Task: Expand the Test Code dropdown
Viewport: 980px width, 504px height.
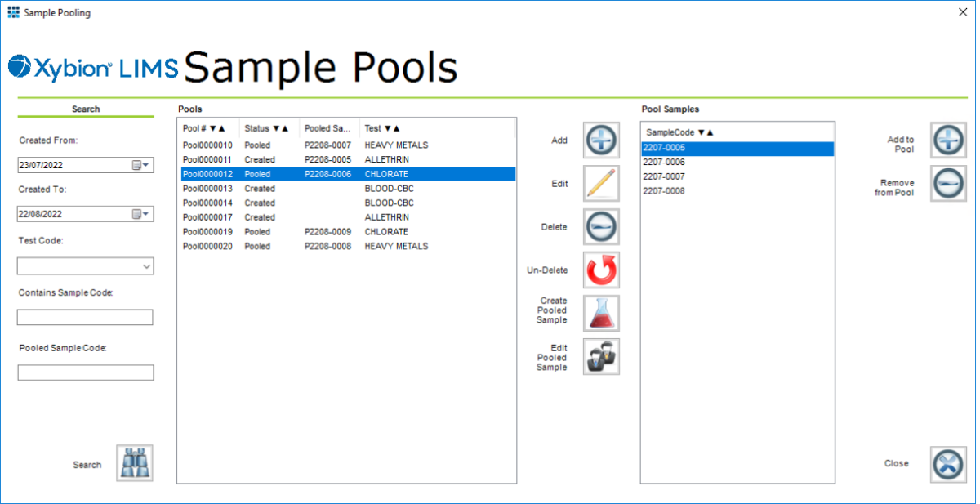Action: 148,265
